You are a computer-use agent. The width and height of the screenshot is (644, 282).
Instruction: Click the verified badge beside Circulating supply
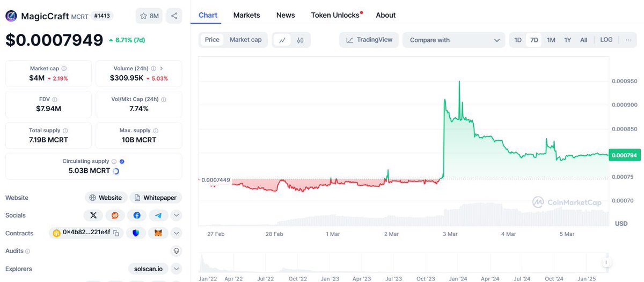pos(122,161)
